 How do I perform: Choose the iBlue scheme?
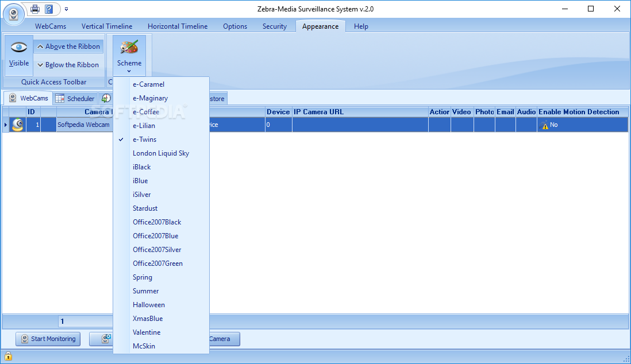(161, 181)
